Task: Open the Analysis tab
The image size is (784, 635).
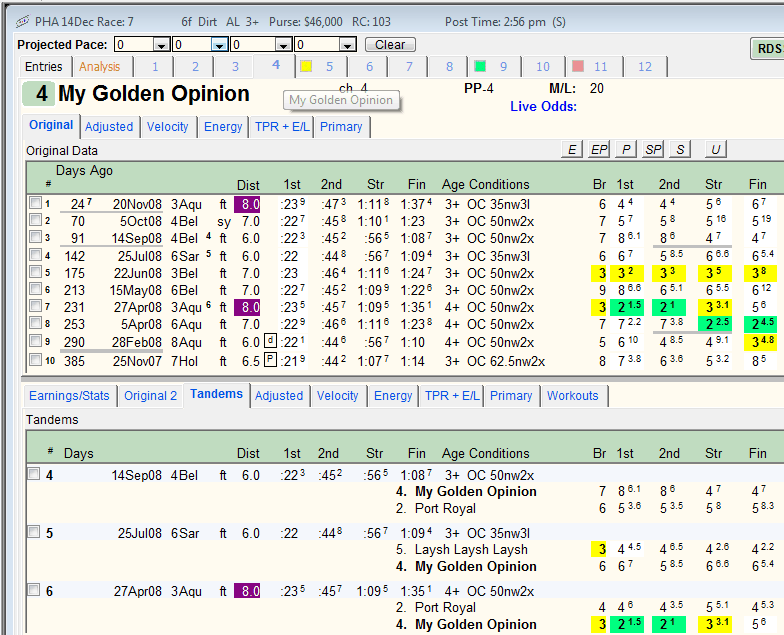Action: coord(100,66)
